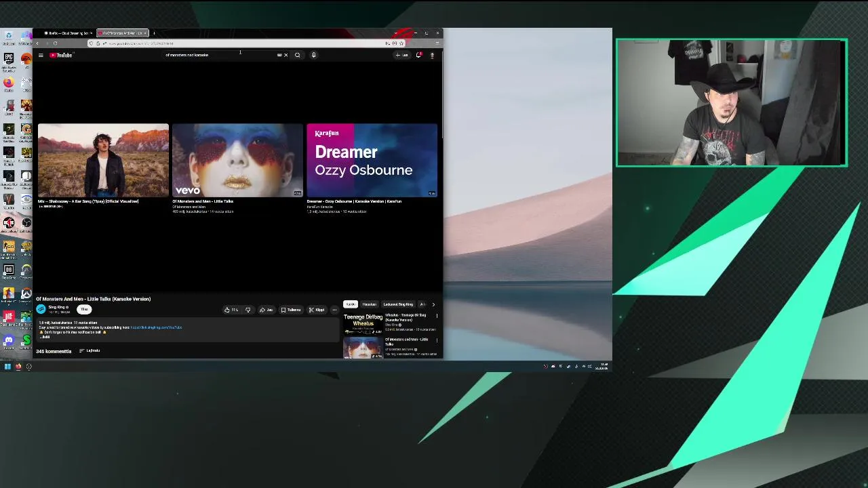Open the YouTube guide hamburger menu
The height and width of the screenshot is (488, 868).
pyautogui.click(x=41, y=55)
